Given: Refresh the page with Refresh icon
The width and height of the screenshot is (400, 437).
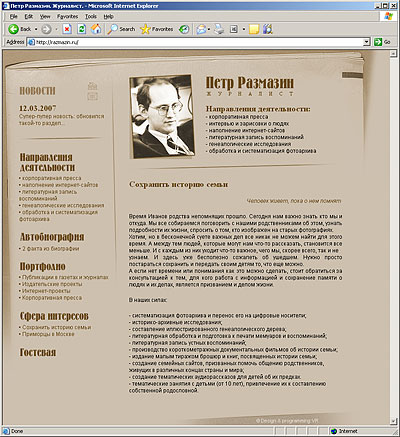Looking at the screenshot, I should pyautogui.click(x=81, y=29).
